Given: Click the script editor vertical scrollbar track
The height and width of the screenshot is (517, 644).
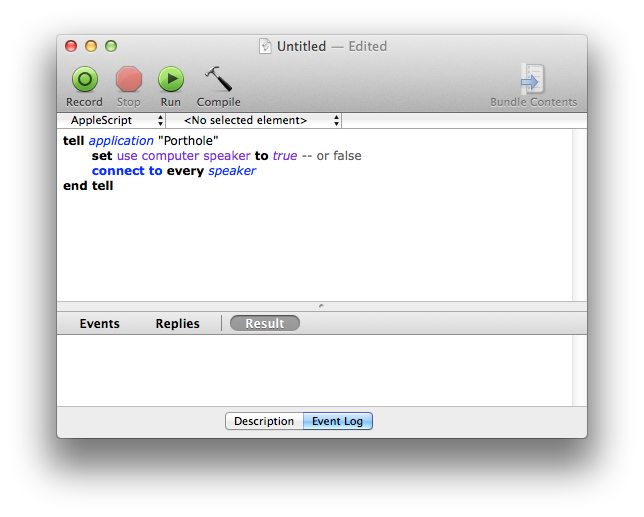Looking at the screenshot, I should click(x=580, y=215).
